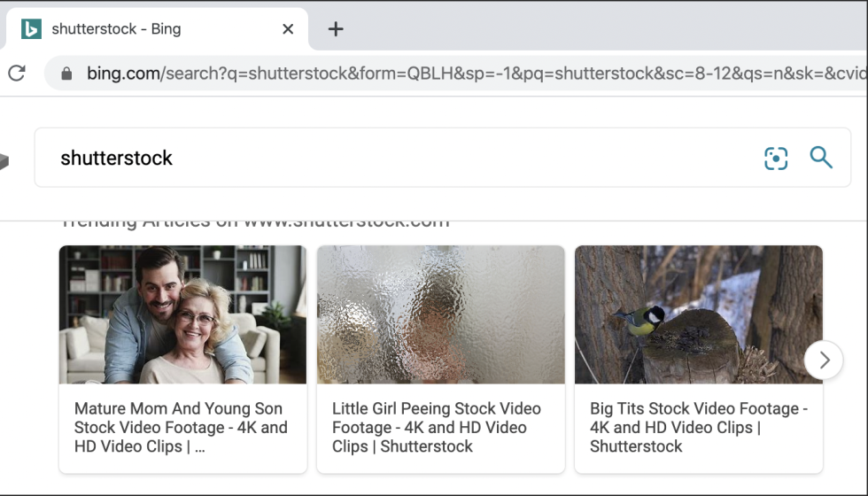Open the frosted glass thumbnail image

tap(441, 314)
